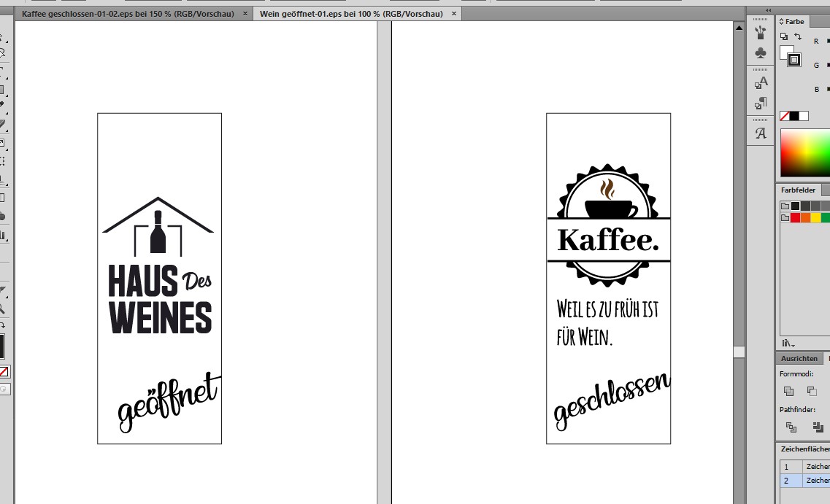Viewport: 830px width, 504px height.
Task: Select artboard 1 in Zeichenflächen list
Action: 786,466
